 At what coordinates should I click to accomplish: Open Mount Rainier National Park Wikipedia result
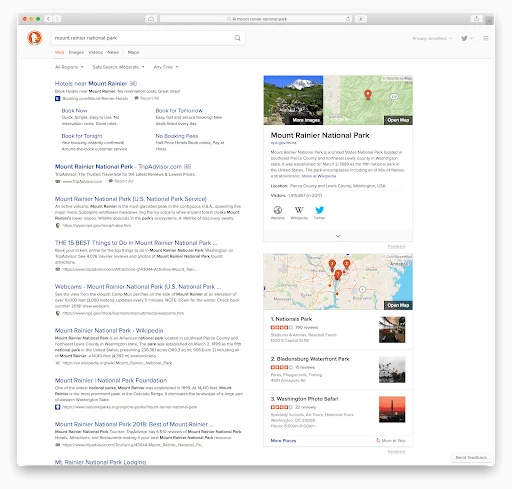[x=109, y=330]
